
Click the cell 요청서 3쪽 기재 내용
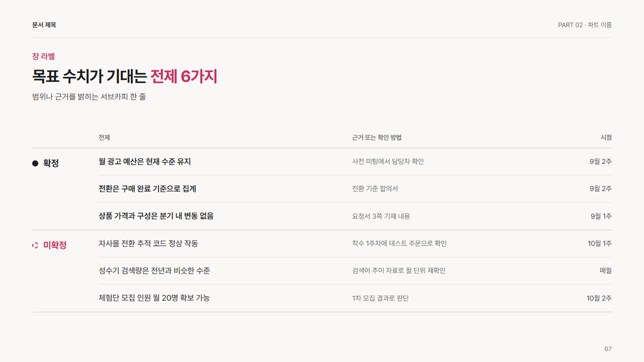pyautogui.click(x=381, y=216)
